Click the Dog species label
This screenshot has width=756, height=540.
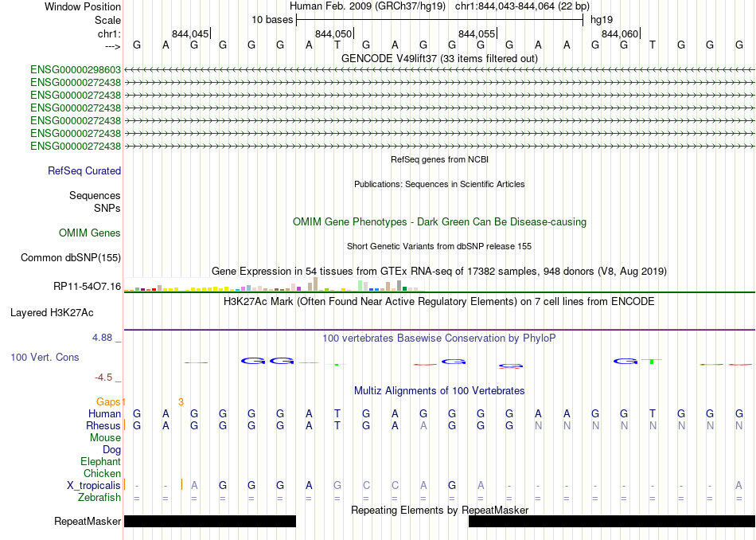[x=111, y=450]
